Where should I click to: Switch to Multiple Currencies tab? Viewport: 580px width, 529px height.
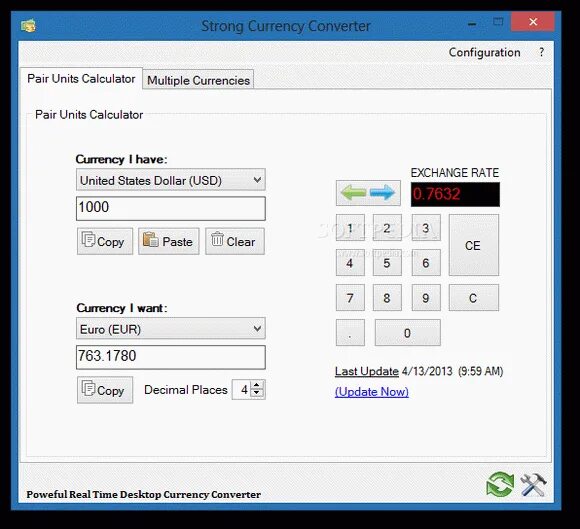[198, 80]
